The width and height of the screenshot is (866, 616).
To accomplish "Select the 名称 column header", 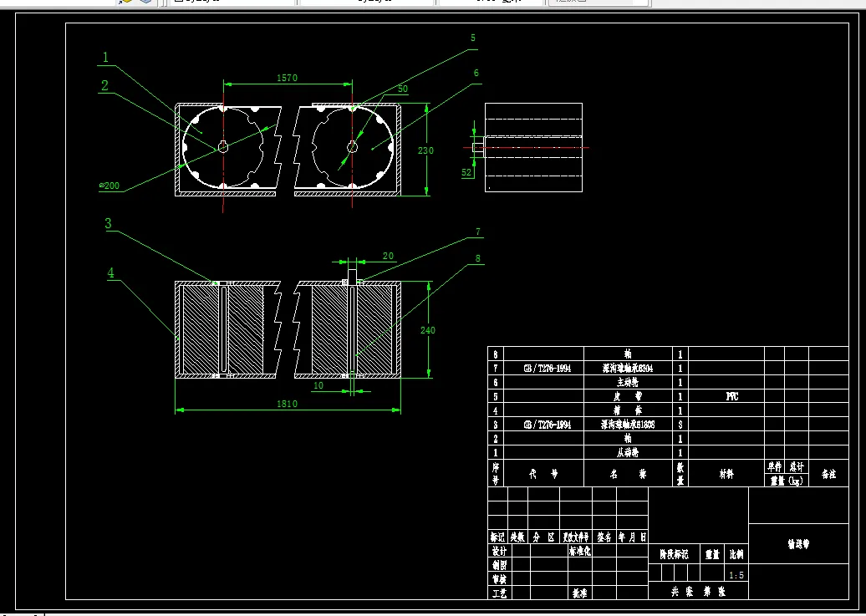I will [628, 474].
